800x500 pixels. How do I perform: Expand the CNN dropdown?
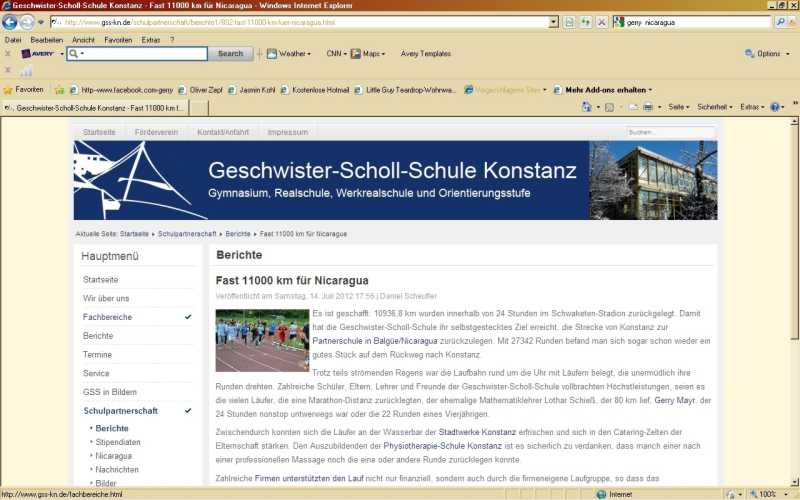click(345, 54)
